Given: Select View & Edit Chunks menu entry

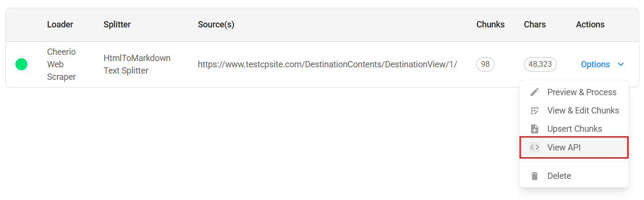Looking at the screenshot, I should (583, 111).
